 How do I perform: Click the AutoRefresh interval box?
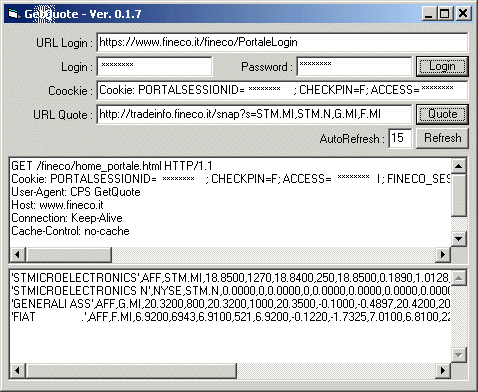click(400, 138)
